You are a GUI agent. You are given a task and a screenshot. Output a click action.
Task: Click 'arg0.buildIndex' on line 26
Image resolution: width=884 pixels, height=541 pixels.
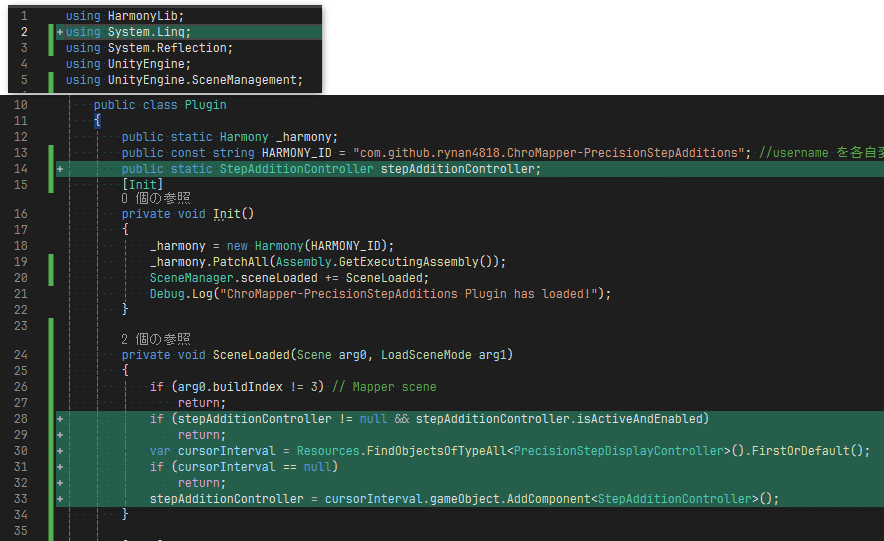230,387
